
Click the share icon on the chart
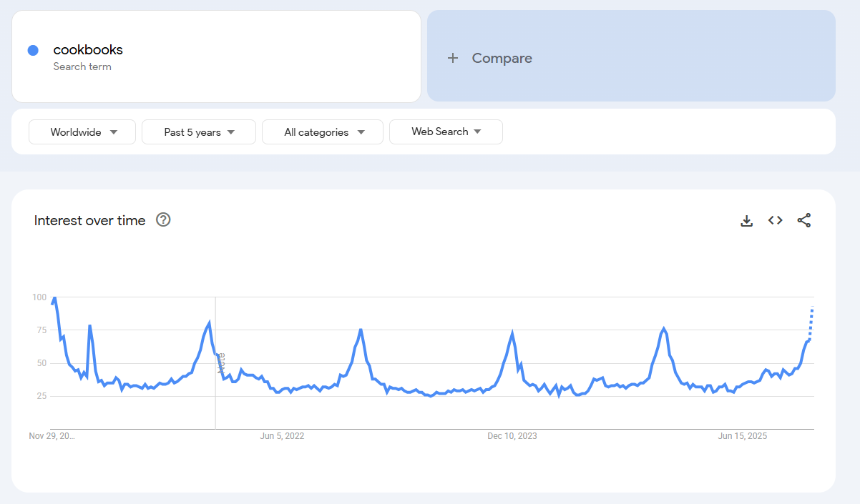coord(804,221)
